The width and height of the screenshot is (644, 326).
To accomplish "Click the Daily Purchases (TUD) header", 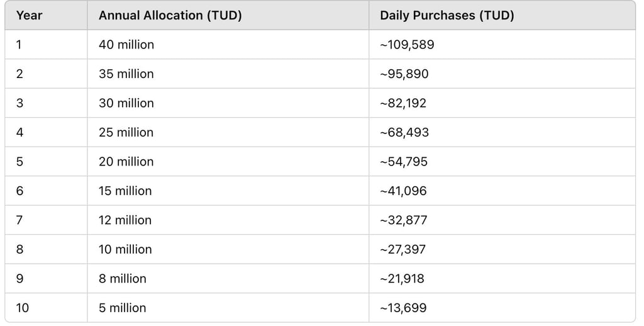I will point(447,16).
